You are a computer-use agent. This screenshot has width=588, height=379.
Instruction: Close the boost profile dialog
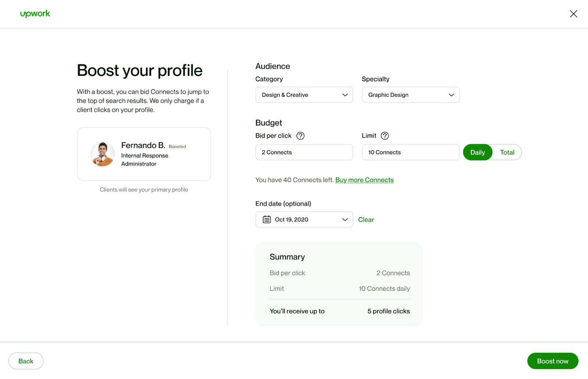coord(573,14)
